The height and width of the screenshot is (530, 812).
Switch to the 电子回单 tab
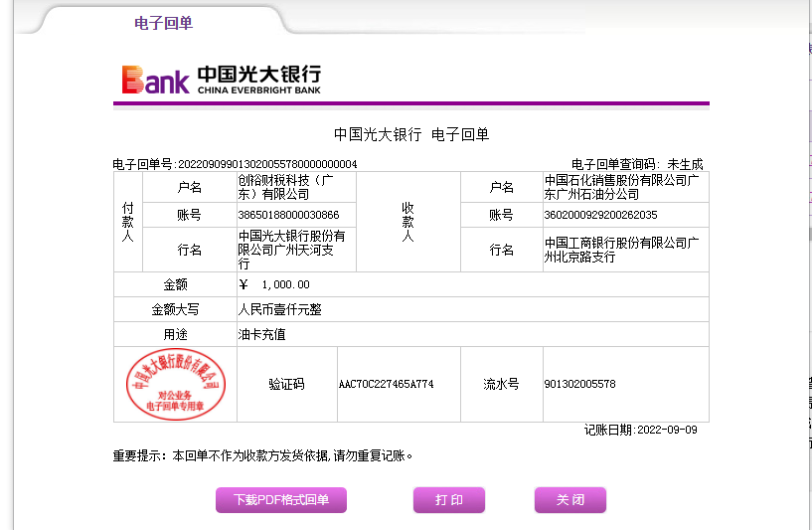pyautogui.click(x=163, y=23)
